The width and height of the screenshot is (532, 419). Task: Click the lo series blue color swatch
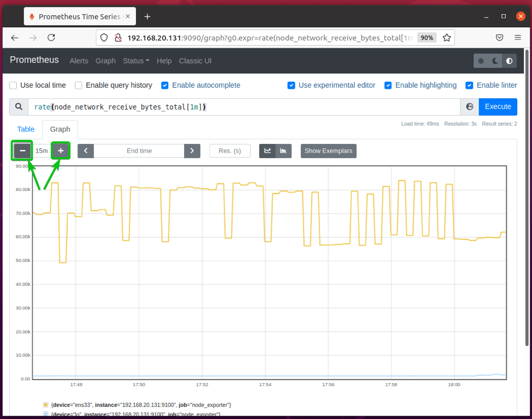tap(45, 414)
